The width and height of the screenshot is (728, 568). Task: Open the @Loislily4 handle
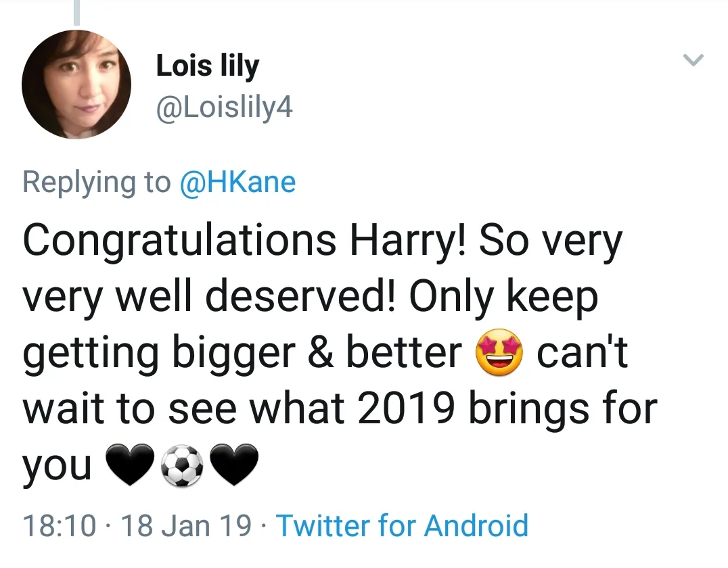pos(224,107)
